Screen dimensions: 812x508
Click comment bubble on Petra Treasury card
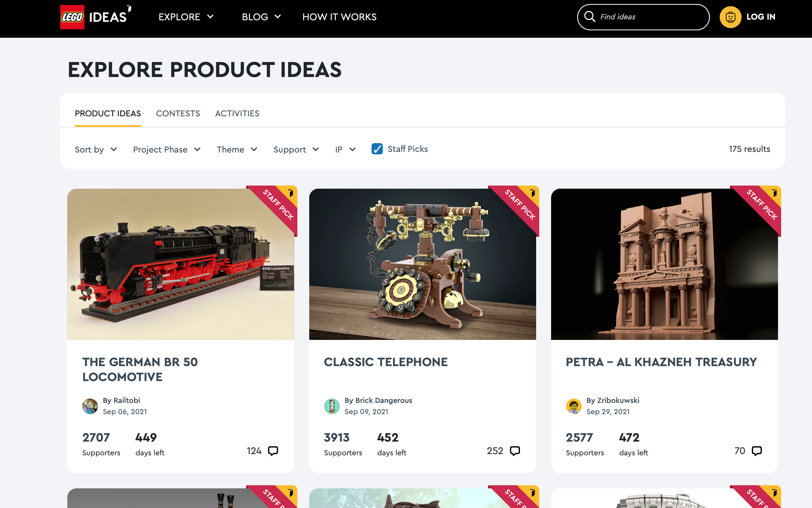coord(756,451)
